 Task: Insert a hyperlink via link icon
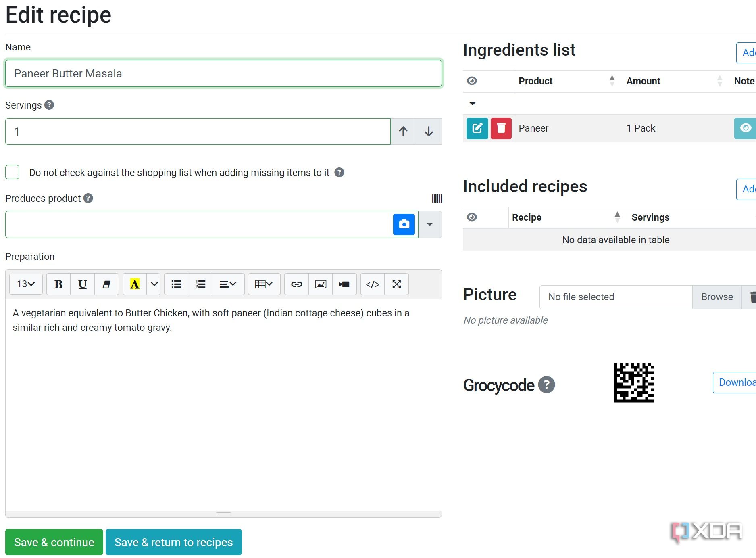(x=297, y=284)
